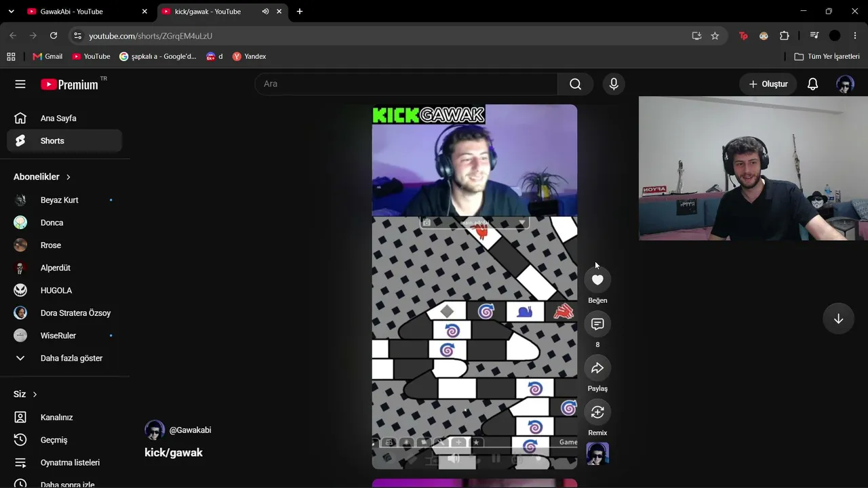Screen dimensions: 868x488
Task: Open the Beyaz Kurt subscription
Action: (x=64, y=200)
